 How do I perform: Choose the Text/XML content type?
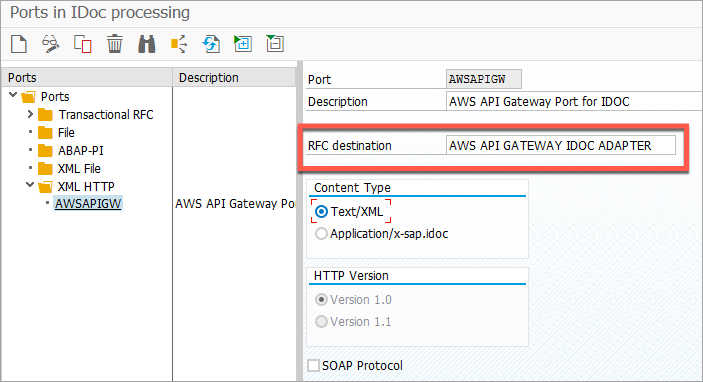pos(321,212)
